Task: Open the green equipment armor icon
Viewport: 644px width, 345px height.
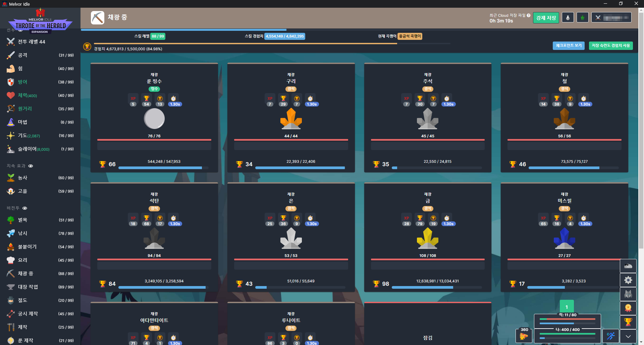Action: pos(583,18)
